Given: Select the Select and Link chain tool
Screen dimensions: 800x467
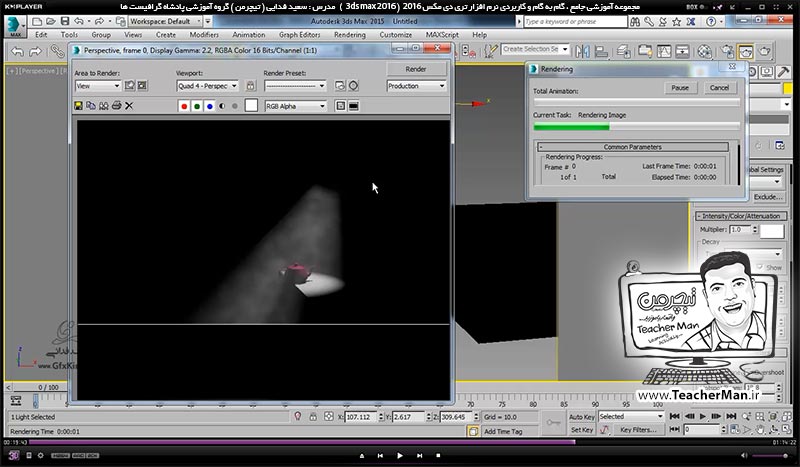Looking at the screenshot, I should tap(57, 51).
